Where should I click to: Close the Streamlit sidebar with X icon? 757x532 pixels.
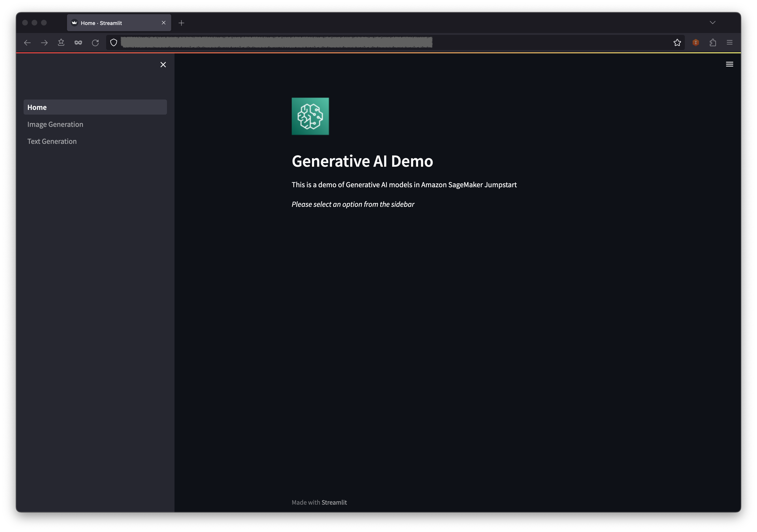pos(163,65)
